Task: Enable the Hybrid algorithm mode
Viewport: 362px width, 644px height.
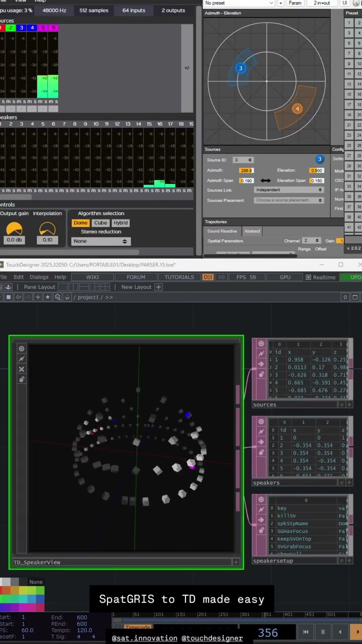Action: [121, 223]
